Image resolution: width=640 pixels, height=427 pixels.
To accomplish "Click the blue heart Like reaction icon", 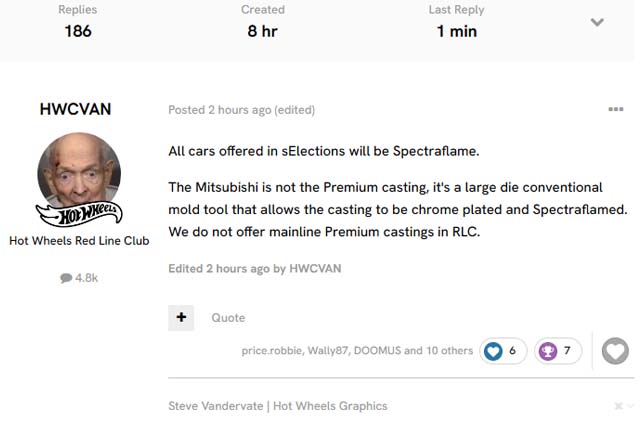I will point(493,351).
